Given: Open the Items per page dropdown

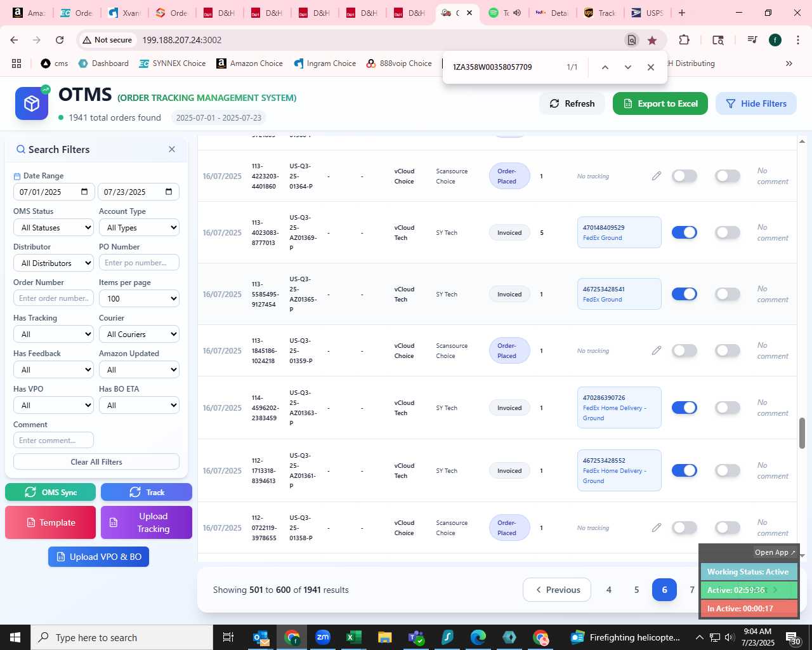Looking at the screenshot, I should tap(139, 298).
